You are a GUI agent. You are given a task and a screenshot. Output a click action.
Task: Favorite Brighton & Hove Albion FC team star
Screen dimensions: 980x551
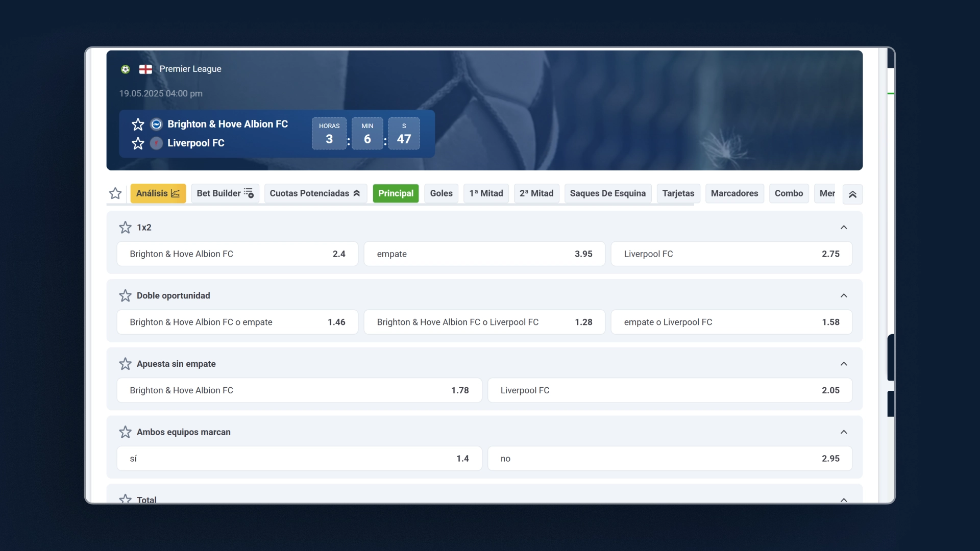(x=138, y=124)
